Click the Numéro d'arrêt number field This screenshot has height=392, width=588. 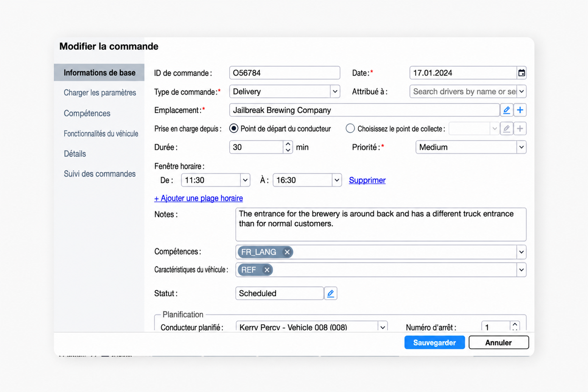(496, 327)
